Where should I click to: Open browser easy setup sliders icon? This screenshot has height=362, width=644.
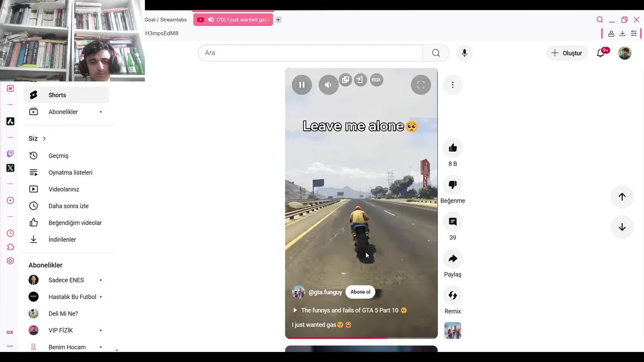pyautogui.click(x=634, y=33)
